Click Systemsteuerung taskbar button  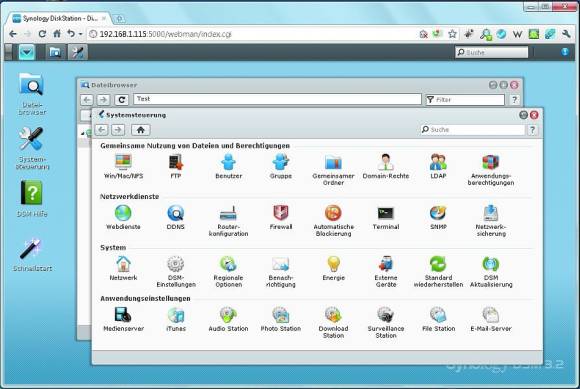point(78,52)
